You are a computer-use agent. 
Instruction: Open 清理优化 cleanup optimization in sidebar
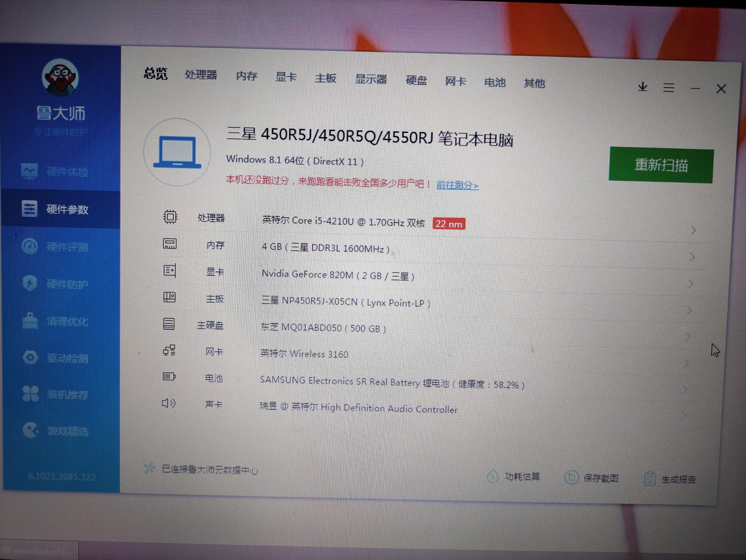pyautogui.click(x=55, y=321)
